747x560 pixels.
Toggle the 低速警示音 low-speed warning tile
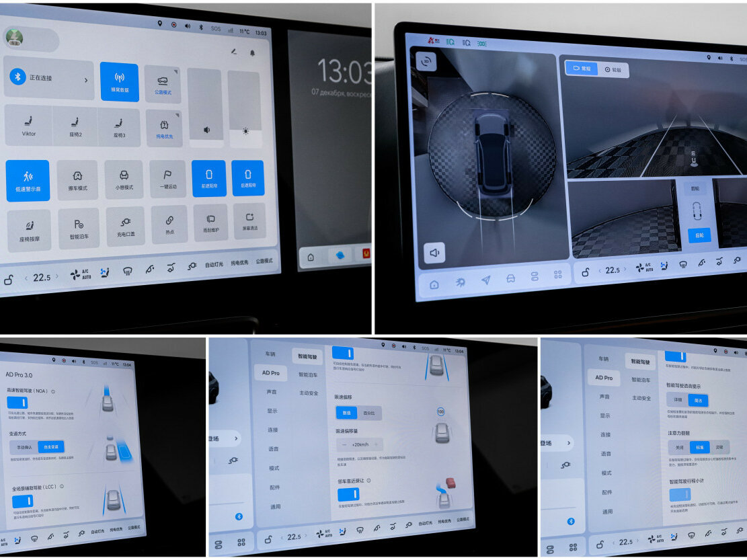(28, 180)
